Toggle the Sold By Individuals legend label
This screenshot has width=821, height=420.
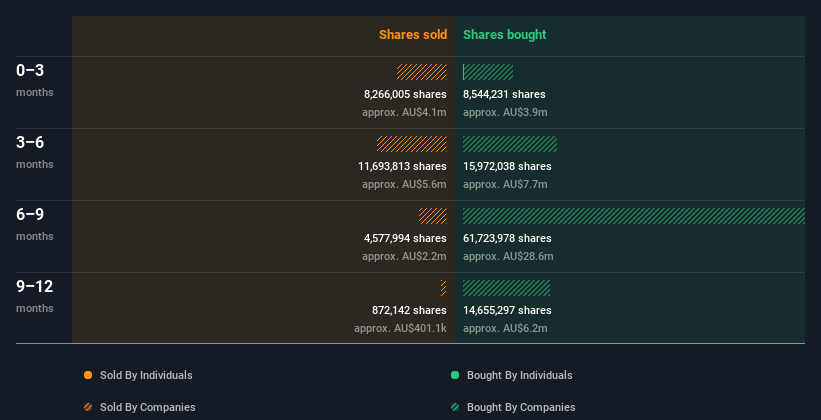146,375
